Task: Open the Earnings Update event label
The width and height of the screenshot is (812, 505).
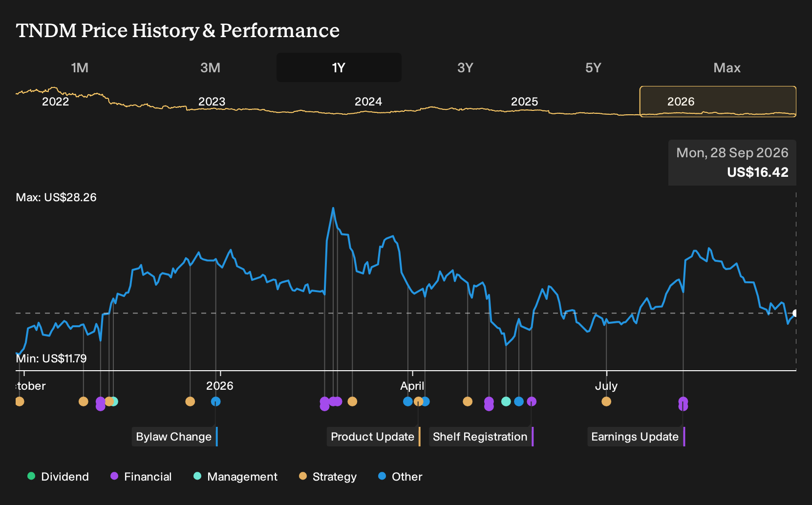Action: 635,437
